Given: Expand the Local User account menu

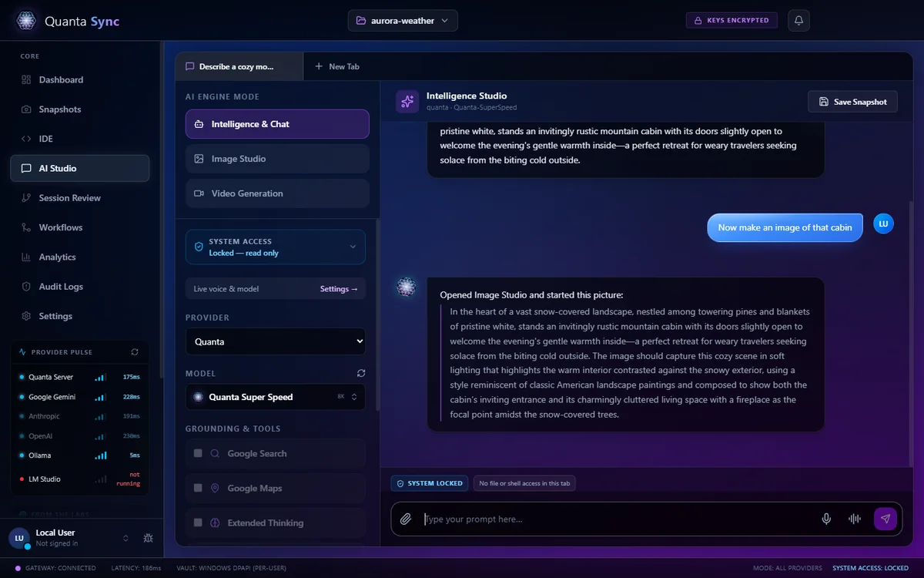Looking at the screenshot, I should pos(126,538).
